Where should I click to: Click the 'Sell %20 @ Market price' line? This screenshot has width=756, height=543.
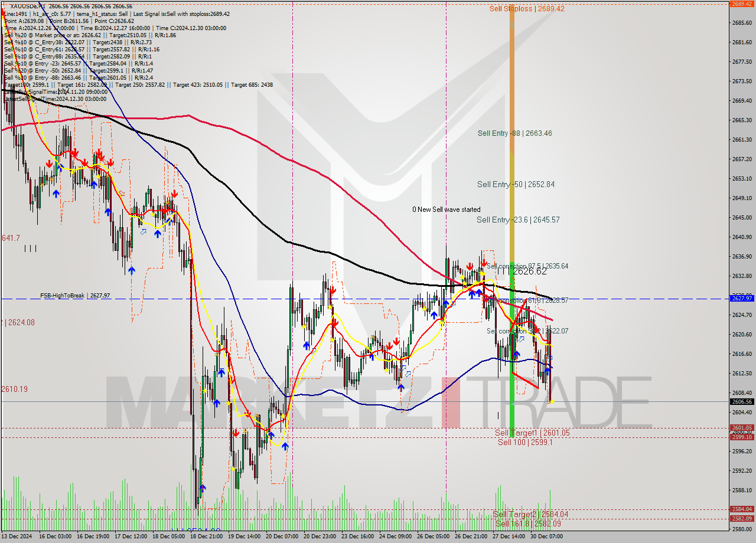coord(90,35)
